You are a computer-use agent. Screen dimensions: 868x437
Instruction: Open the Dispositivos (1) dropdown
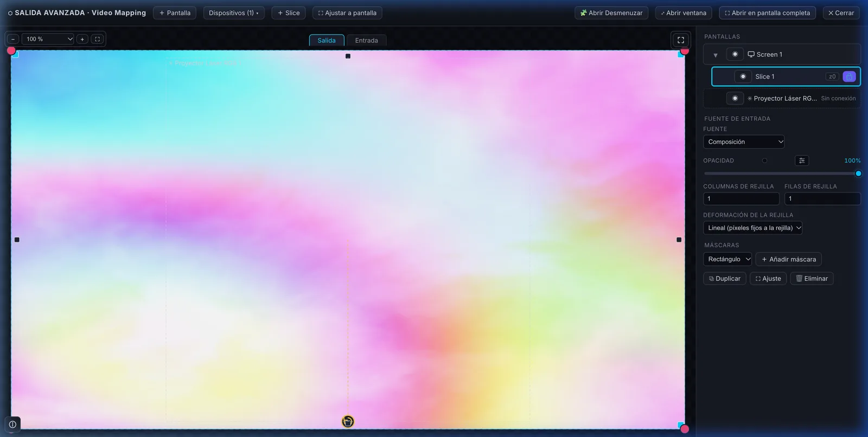pos(234,13)
